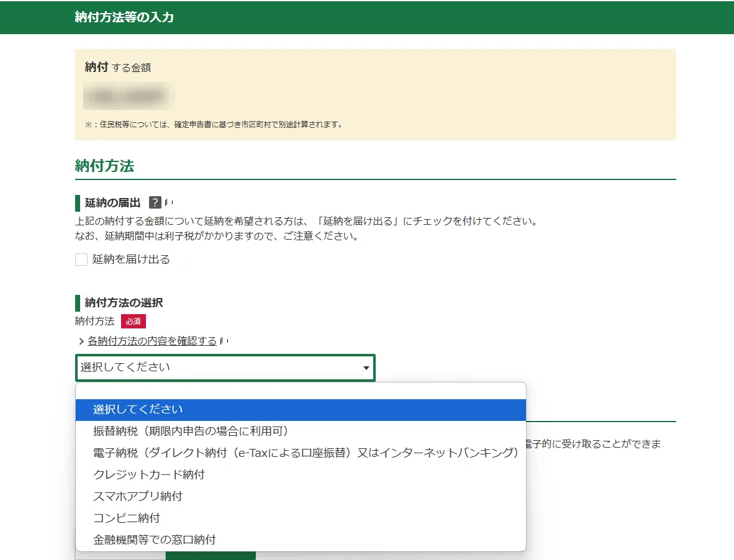Click the 納付方法 section heading
Viewport: 734px width, 560px height.
105,166
